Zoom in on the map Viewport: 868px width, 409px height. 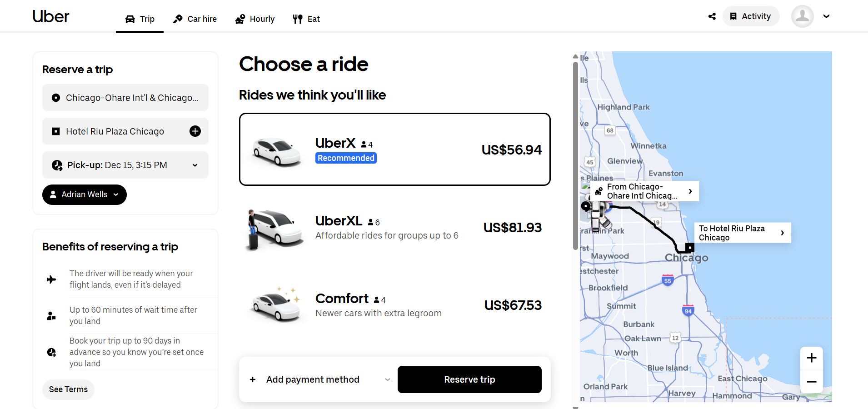[812, 358]
